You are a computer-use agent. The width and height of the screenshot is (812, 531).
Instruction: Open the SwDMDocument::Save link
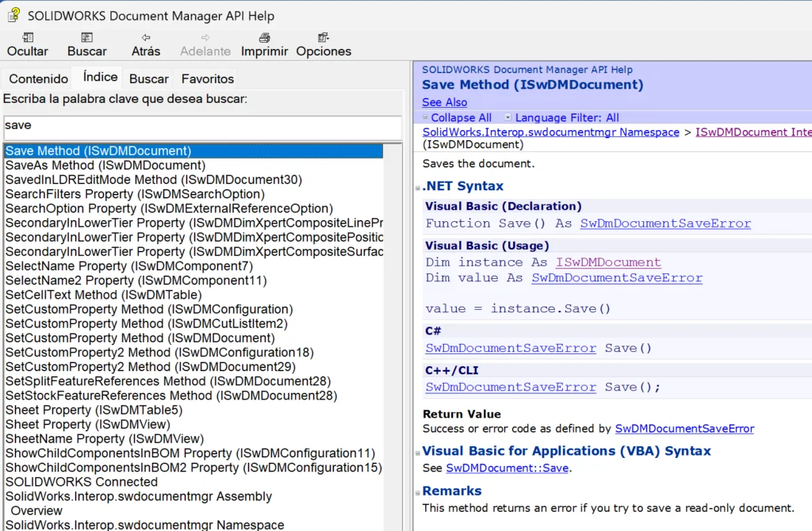tap(507, 468)
